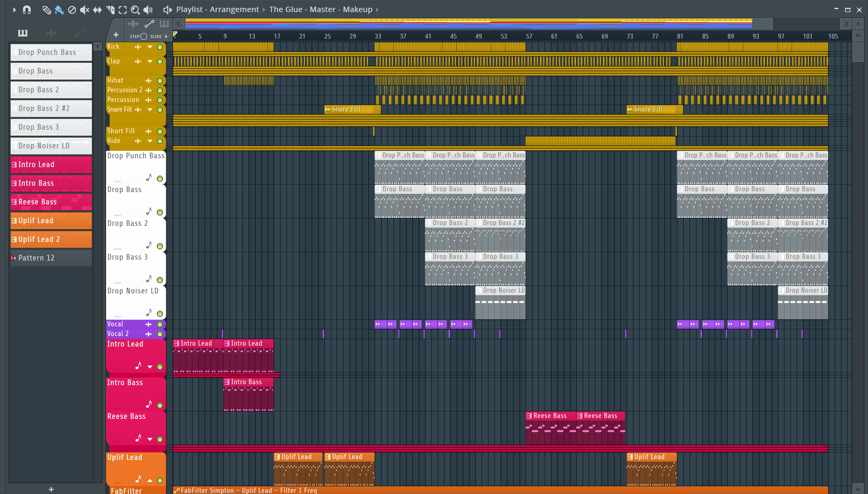The height and width of the screenshot is (494, 868).
Task: Enable the STEP mode checkbox
Action: (144, 36)
